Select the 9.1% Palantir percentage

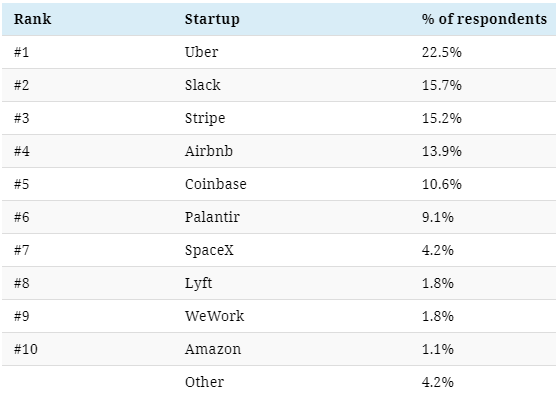click(438, 217)
